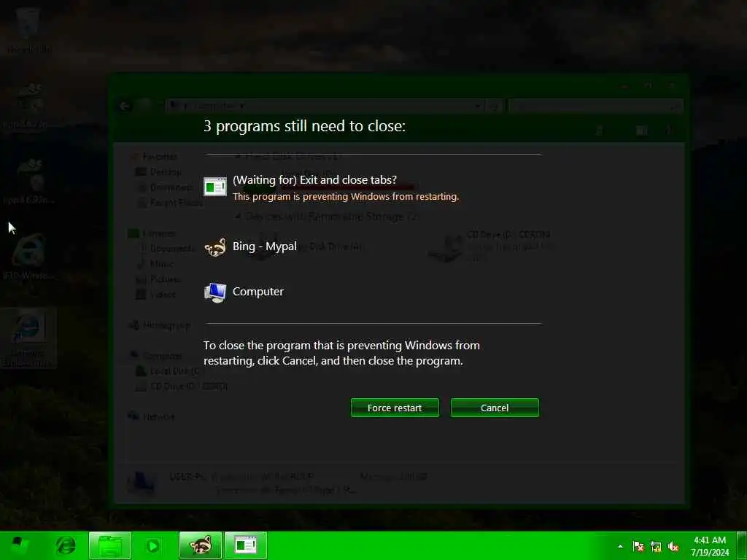Open the File Explorer taskbar button

(x=109, y=545)
